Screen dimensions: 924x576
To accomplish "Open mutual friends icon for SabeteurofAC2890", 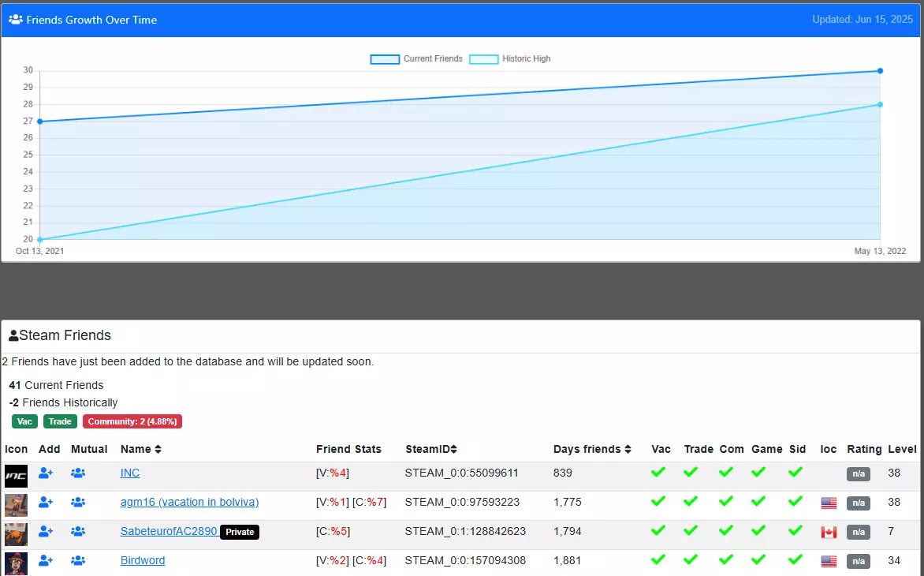I will pyautogui.click(x=78, y=531).
